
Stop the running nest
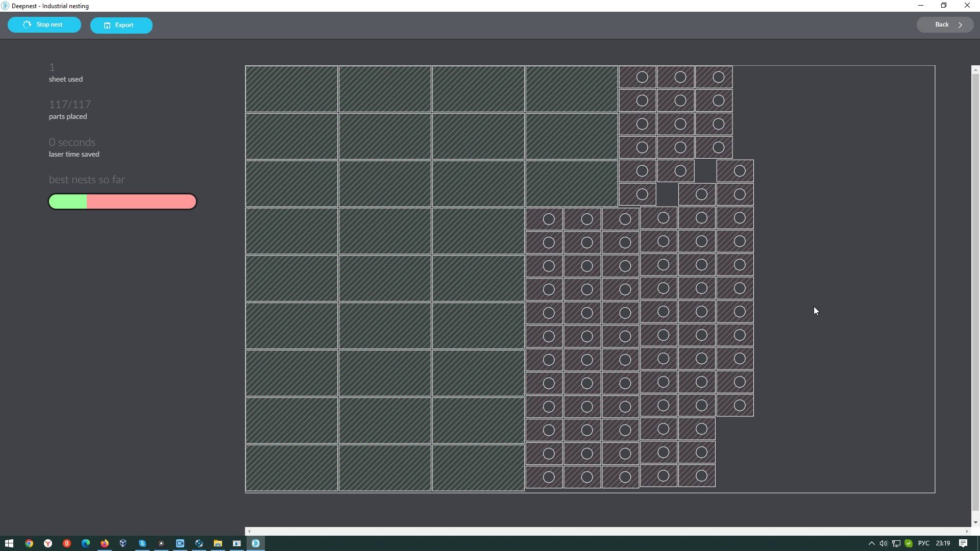click(x=44, y=24)
